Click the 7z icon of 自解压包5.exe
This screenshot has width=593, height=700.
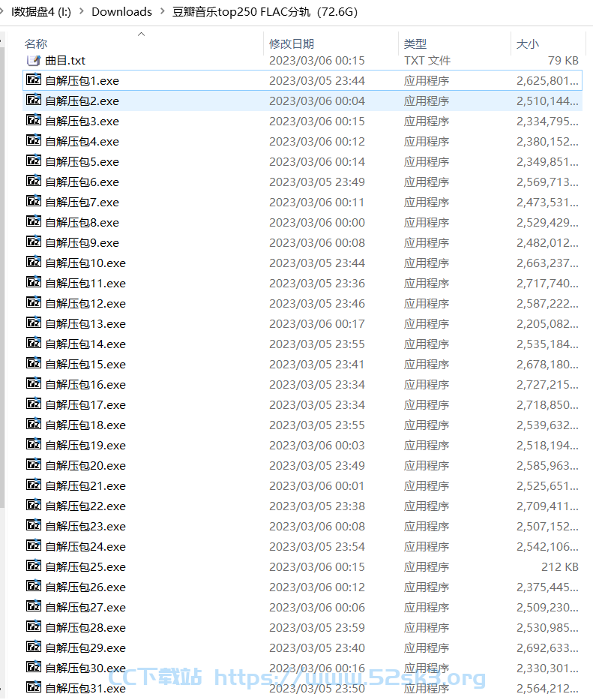point(34,161)
